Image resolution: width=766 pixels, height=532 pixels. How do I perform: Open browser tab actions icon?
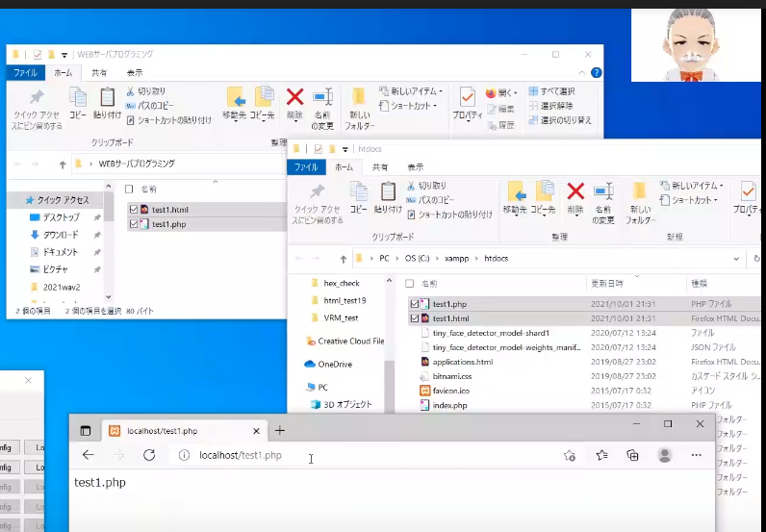point(86,430)
